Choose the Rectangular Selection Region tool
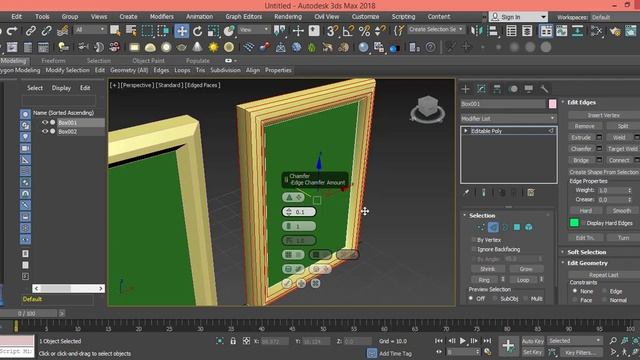 tap(147, 31)
